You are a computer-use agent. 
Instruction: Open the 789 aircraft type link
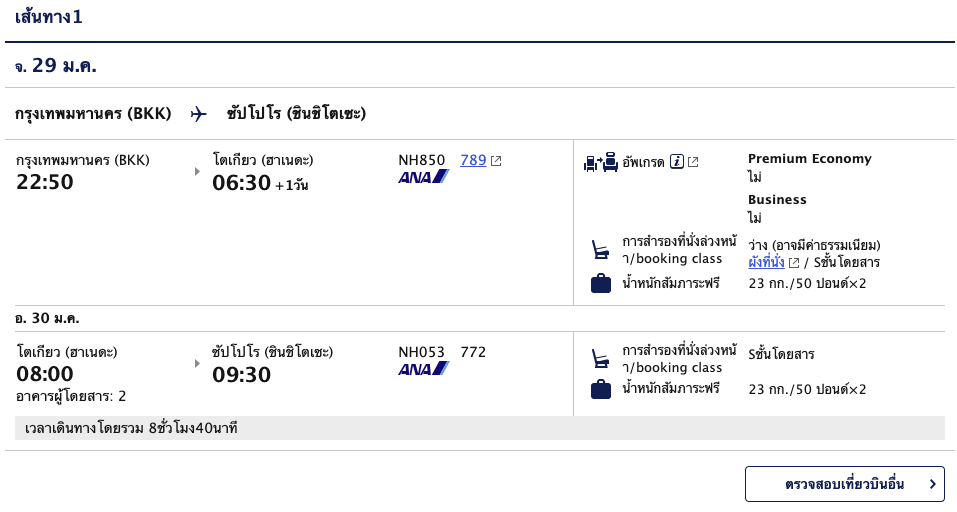[473, 160]
